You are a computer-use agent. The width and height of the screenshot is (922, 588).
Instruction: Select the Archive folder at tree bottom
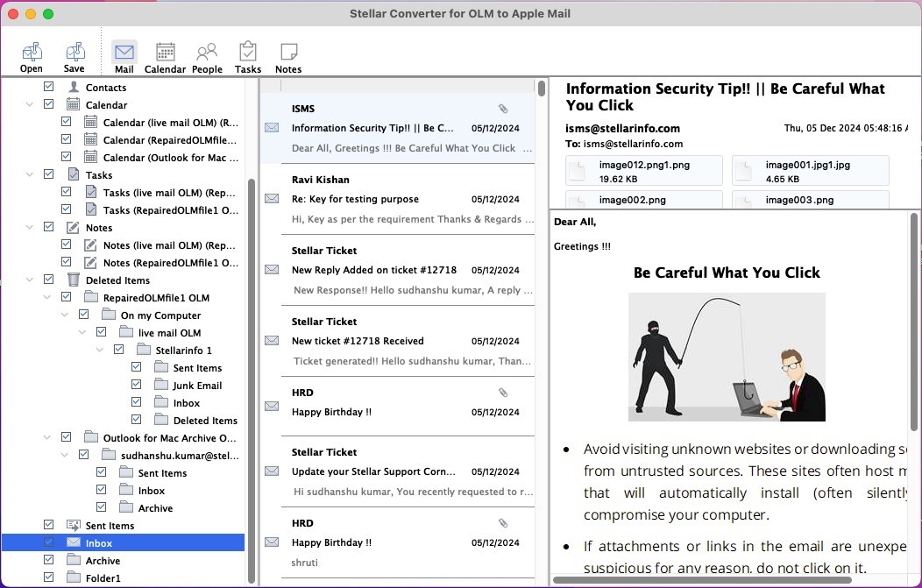(x=103, y=561)
